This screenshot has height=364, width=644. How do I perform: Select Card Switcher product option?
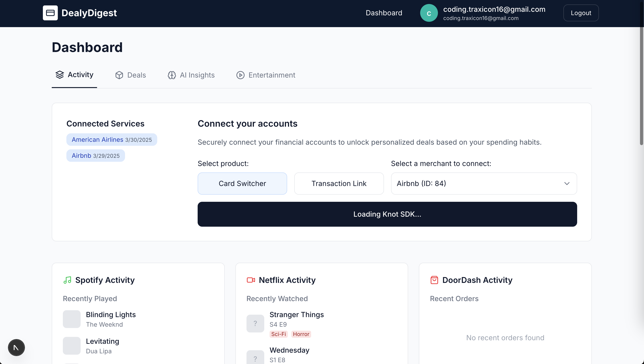click(242, 183)
